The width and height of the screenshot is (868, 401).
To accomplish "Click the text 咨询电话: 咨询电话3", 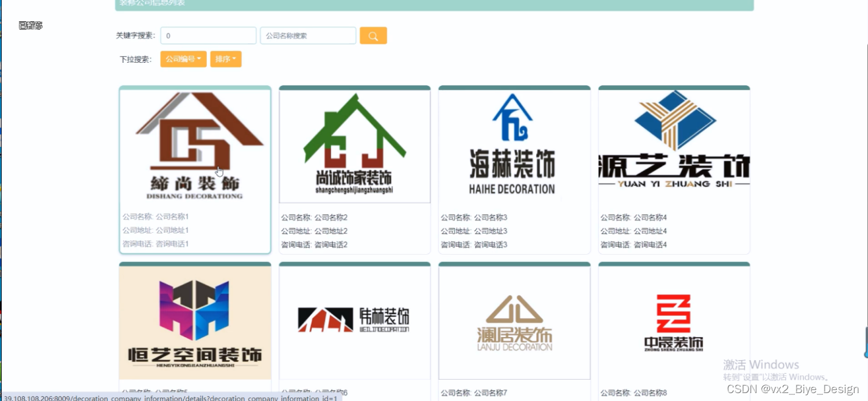I will pyautogui.click(x=474, y=244).
